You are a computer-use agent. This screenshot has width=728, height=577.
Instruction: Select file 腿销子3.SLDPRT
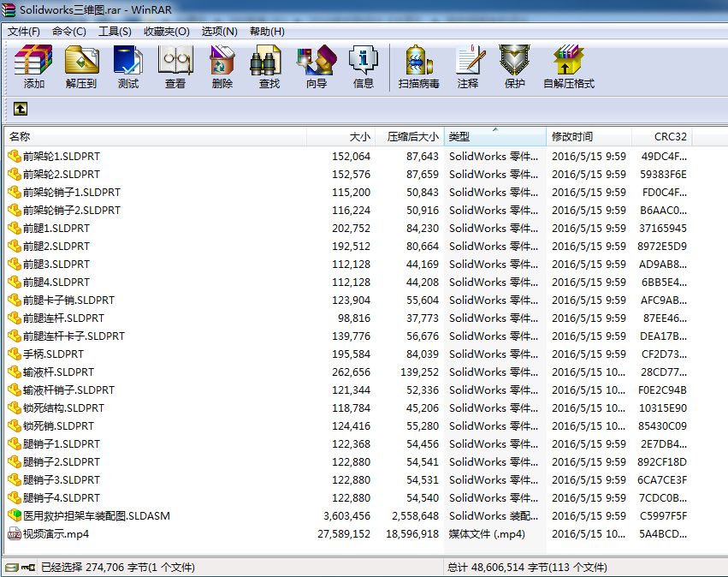pos(62,480)
